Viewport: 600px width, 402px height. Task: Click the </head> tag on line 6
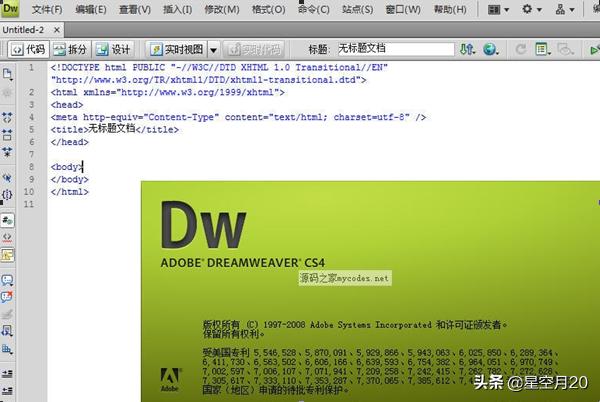(70, 142)
